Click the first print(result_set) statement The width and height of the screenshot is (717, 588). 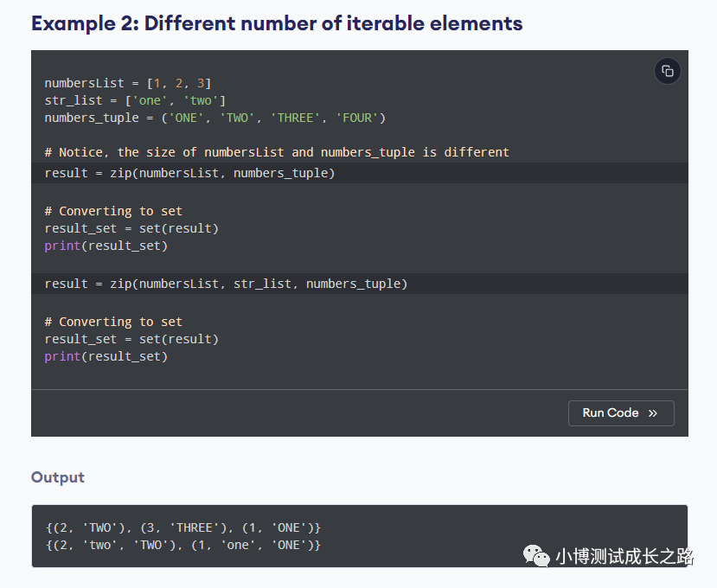pyautogui.click(x=106, y=246)
